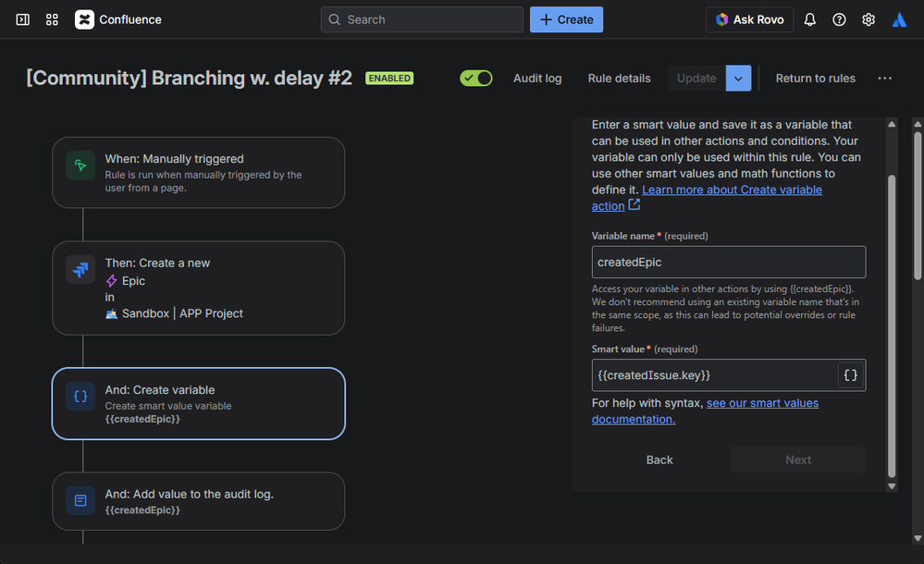Click the Next button
Viewport: 924px width, 564px height.
pyautogui.click(x=798, y=460)
